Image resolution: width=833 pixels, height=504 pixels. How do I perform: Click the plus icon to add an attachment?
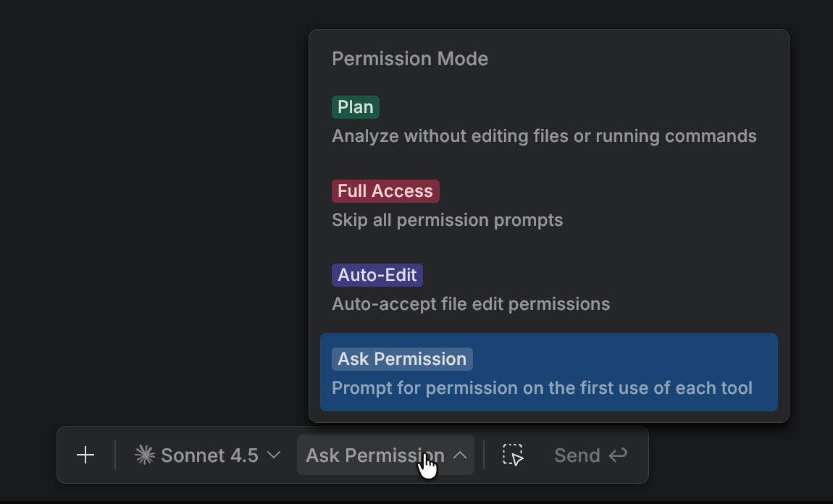pos(85,455)
